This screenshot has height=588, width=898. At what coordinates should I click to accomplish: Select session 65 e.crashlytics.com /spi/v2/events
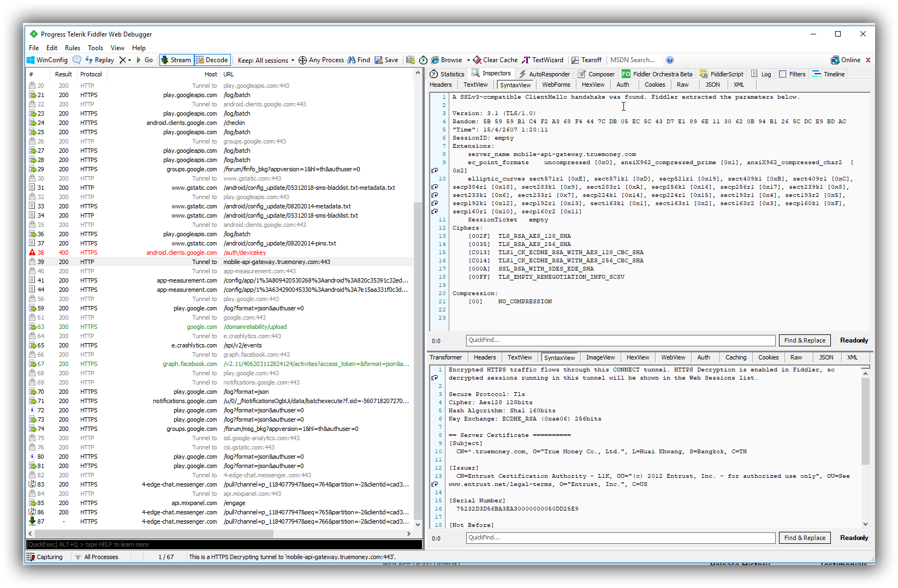click(220, 345)
